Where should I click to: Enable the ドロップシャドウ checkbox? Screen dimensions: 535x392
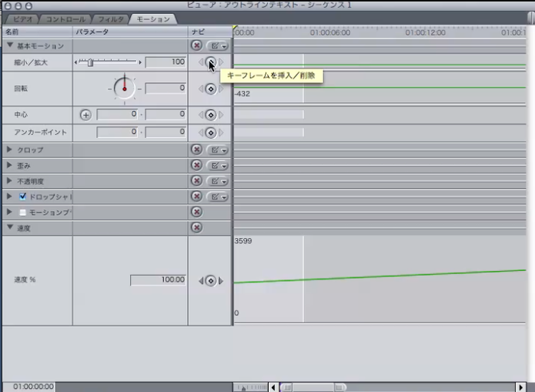(22, 196)
